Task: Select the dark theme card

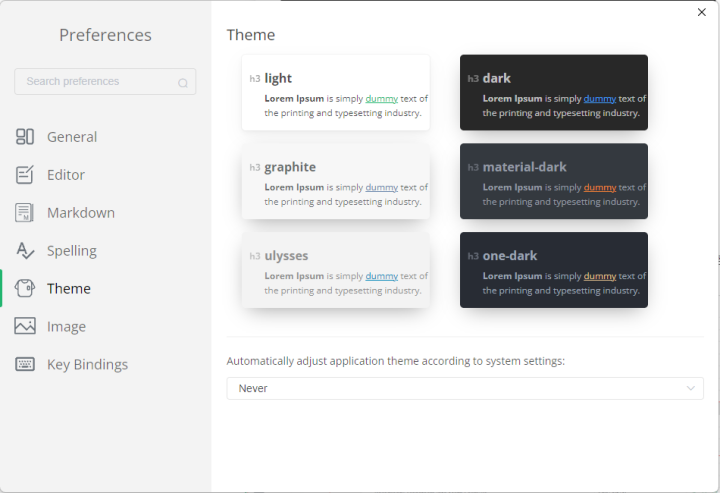Action: tap(554, 92)
